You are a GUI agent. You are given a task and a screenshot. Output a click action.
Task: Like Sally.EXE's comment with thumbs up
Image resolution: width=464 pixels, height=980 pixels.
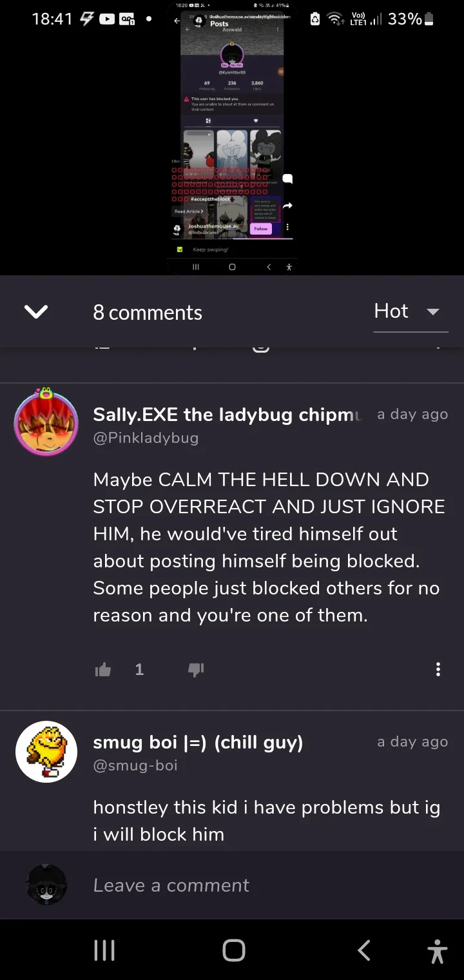103,670
